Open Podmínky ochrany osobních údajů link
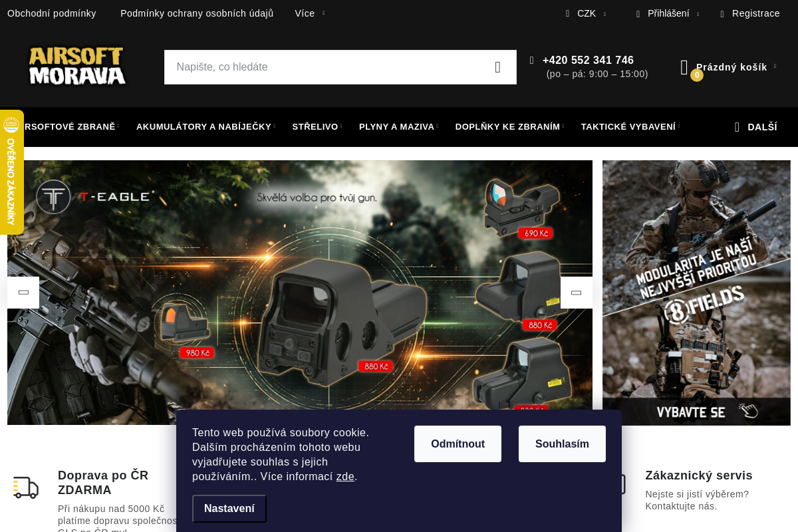This screenshot has height=532, width=798. coord(197,13)
